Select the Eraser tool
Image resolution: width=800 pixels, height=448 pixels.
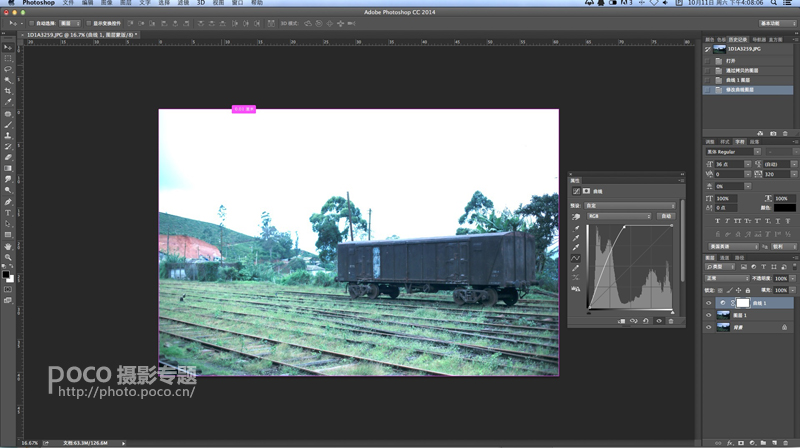tap(8, 157)
